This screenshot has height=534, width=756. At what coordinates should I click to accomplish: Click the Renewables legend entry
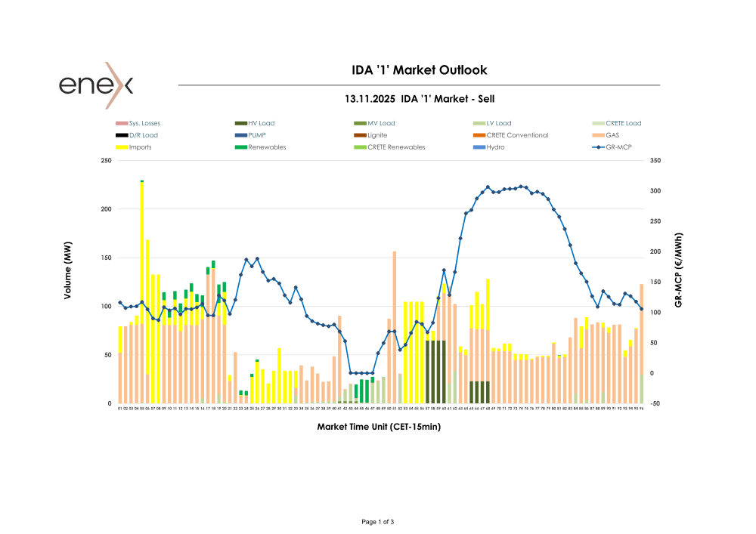tap(267, 147)
